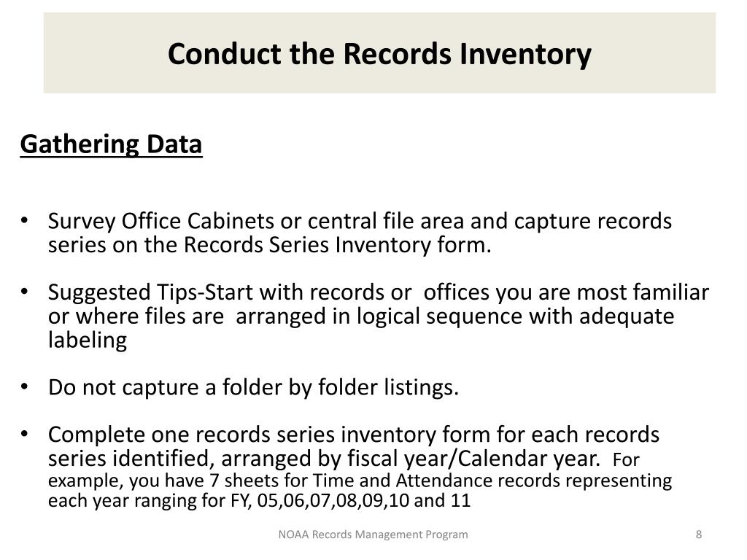Click the first bullet point marker
747x560 pixels.
(x=25, y=220)
